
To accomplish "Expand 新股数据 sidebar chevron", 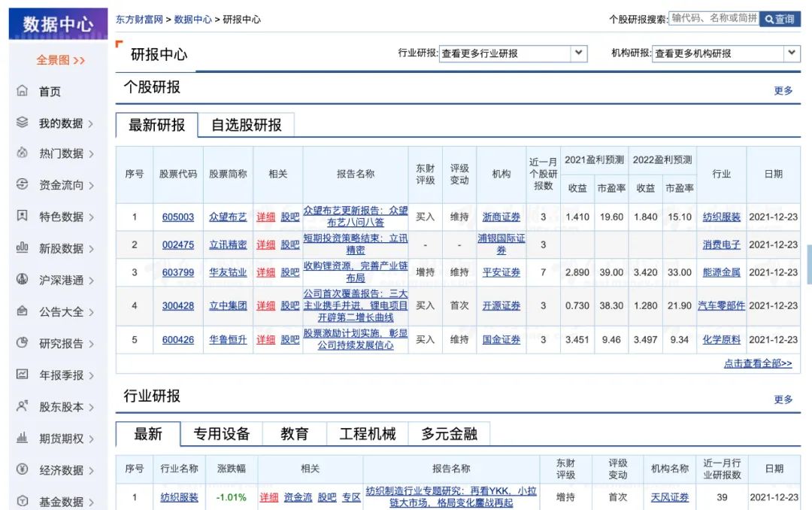I will click(x=91, y=249).
